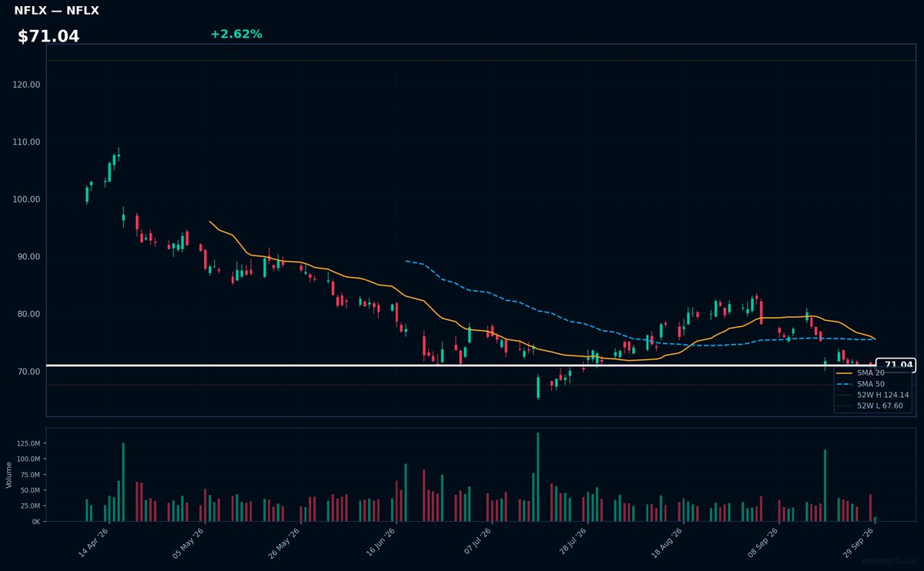The image size is (924, 571).
Task: Click the 70.00 price axis label
Action: pos(29,372)
